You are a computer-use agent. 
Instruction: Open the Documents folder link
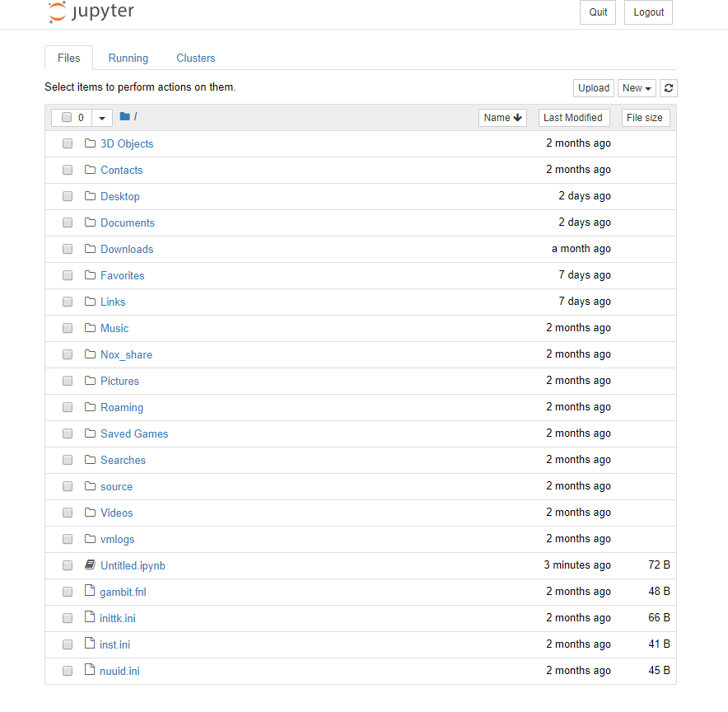pos(128,222)
